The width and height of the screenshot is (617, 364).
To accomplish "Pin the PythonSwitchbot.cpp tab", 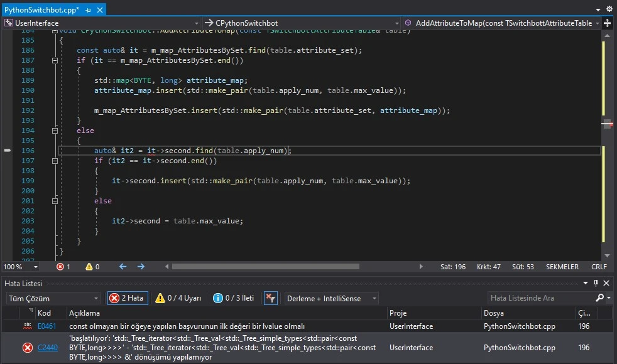I will coord(87,11).
